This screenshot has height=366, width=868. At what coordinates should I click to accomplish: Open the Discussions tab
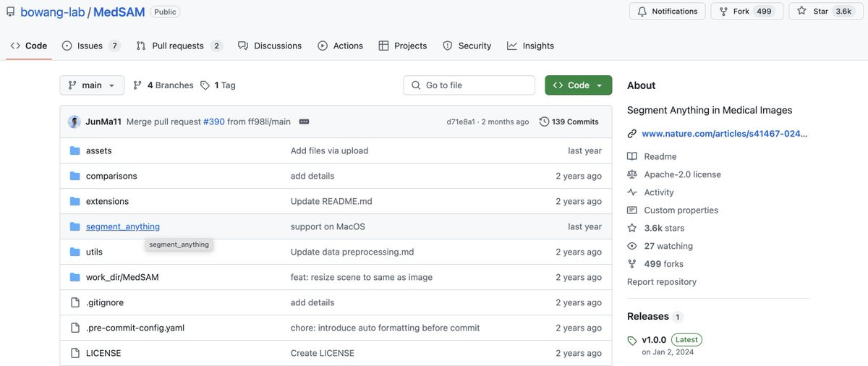(270, 46)
